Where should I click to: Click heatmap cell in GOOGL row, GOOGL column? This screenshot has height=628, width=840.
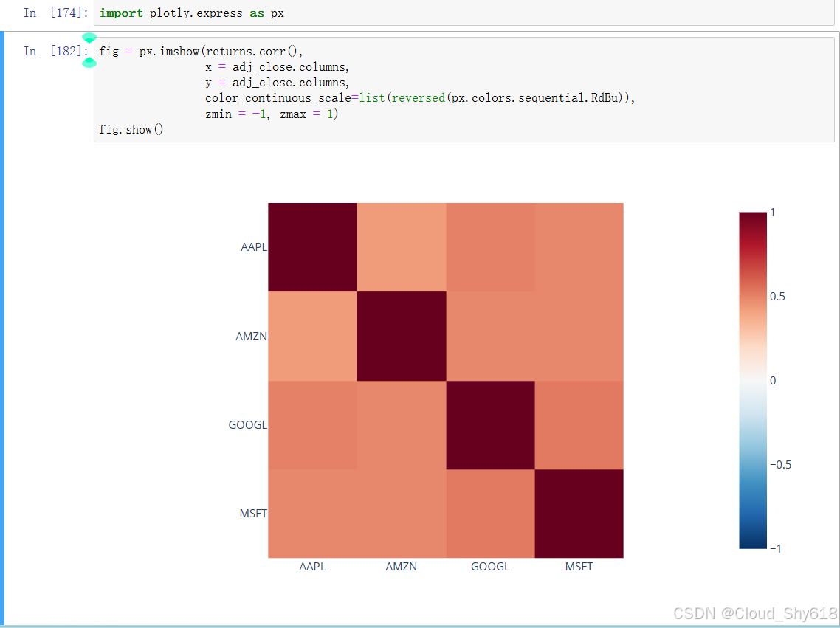pyautogui.click(x=490, y=425)
